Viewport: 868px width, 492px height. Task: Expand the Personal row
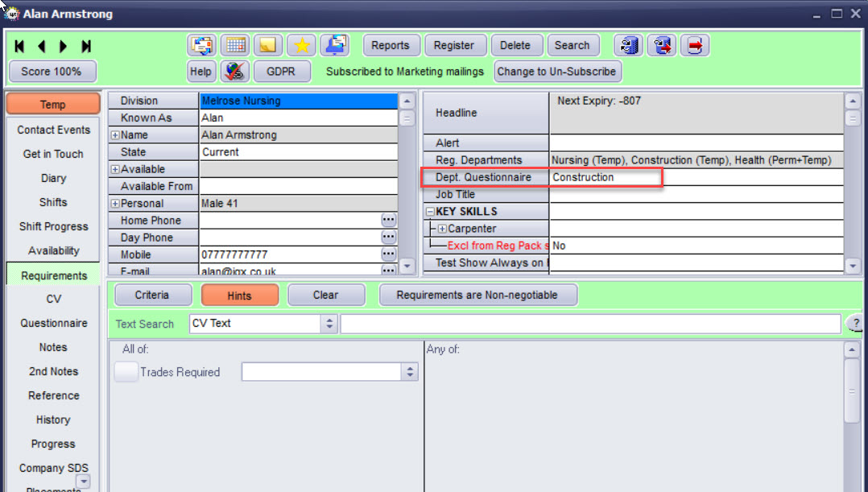pos(115,204)
